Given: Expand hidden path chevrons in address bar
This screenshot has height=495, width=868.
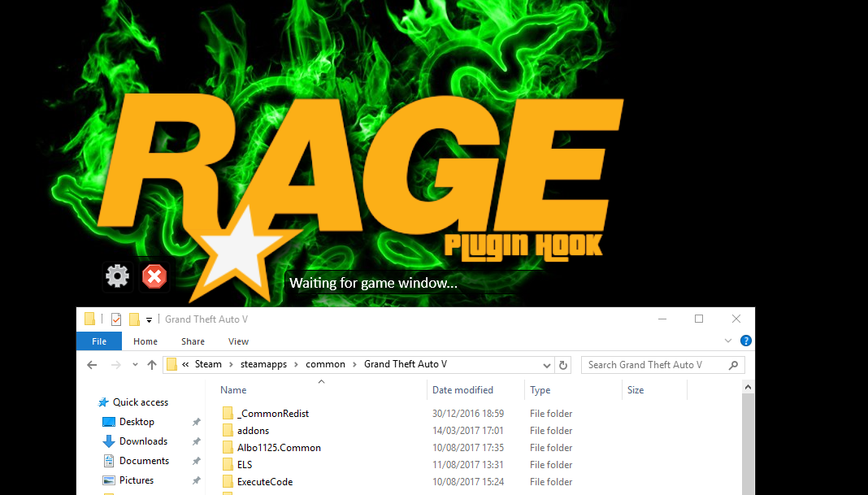Looking at the screenshot, I should tap(185, 364).
